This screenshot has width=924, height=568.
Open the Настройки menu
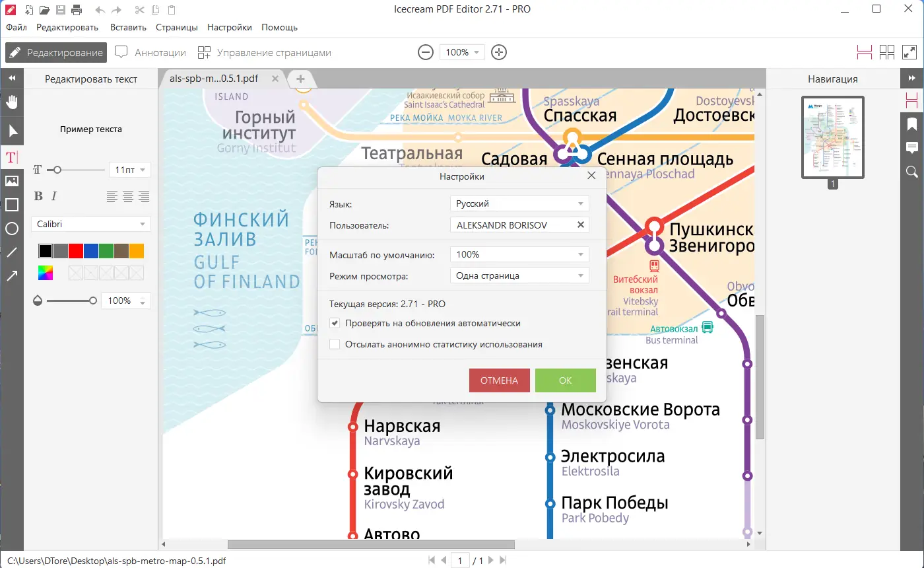(x=229, y=27)
